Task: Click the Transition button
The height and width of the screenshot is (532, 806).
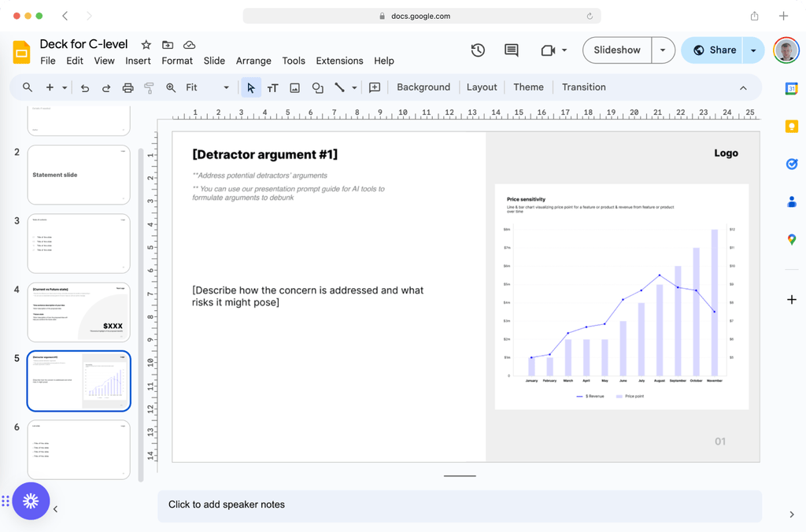Action: click(583, 87)
